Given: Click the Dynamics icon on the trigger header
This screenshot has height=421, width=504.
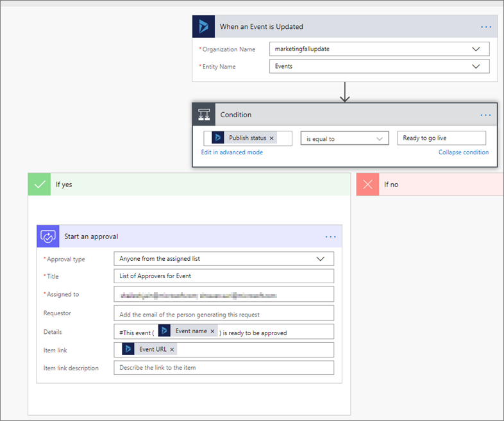Looking at the screenshot, I should [203, 26].
